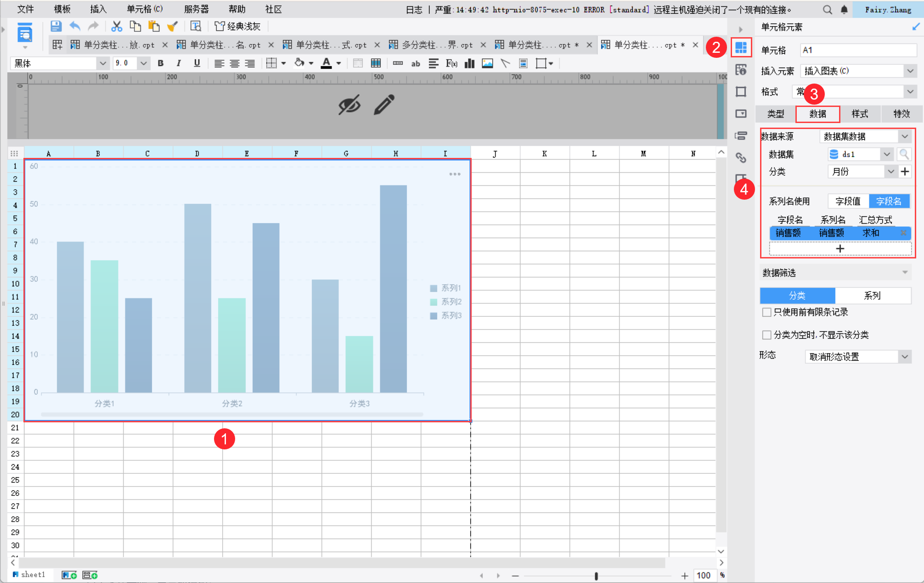
Task: Click the cut scissors icon
Action: (117, 26)
